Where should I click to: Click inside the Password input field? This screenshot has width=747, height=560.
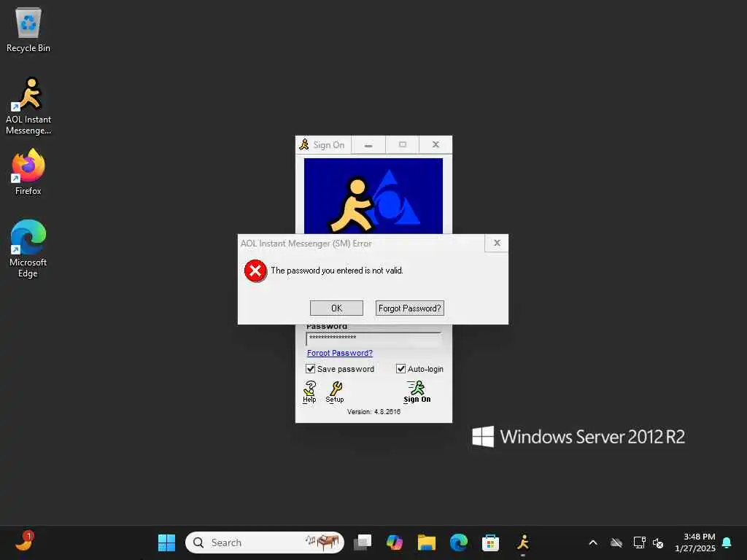pyautogui.click(x=374, y=338)
